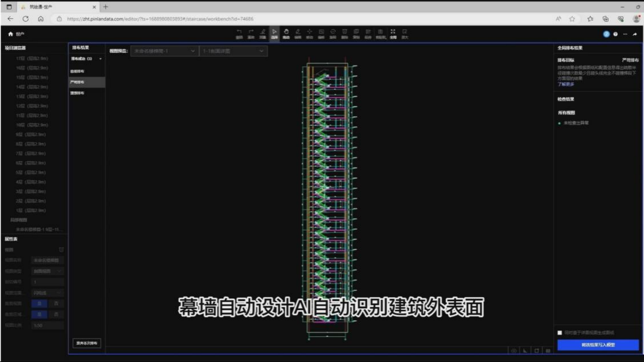Select the 严格排布 layout result

(87, 82)
